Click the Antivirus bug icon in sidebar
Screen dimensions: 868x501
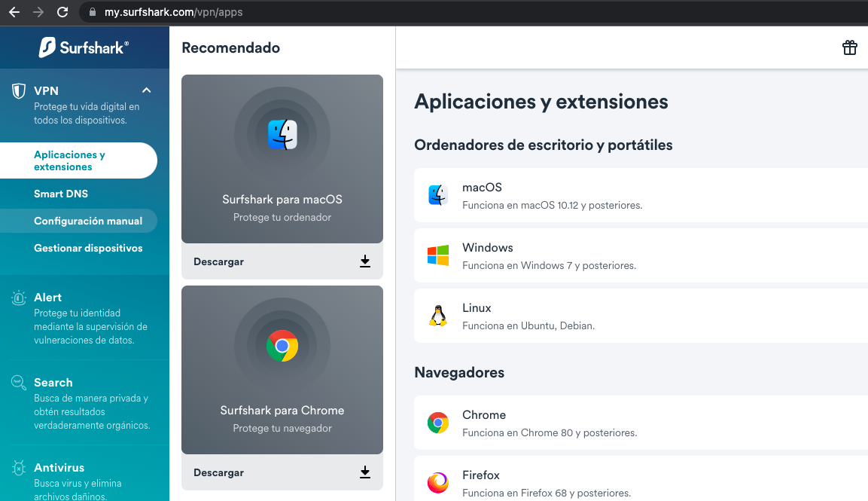(x=19, y=469)
